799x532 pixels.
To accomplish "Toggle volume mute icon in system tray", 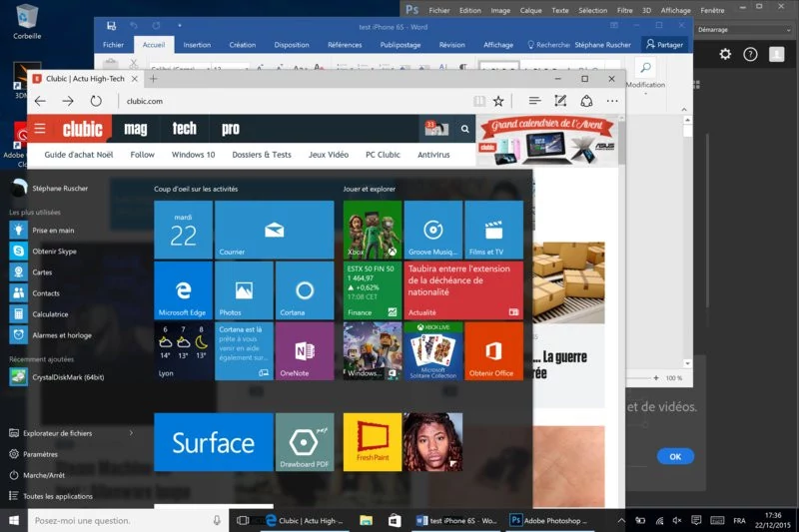I will point(677,520).
